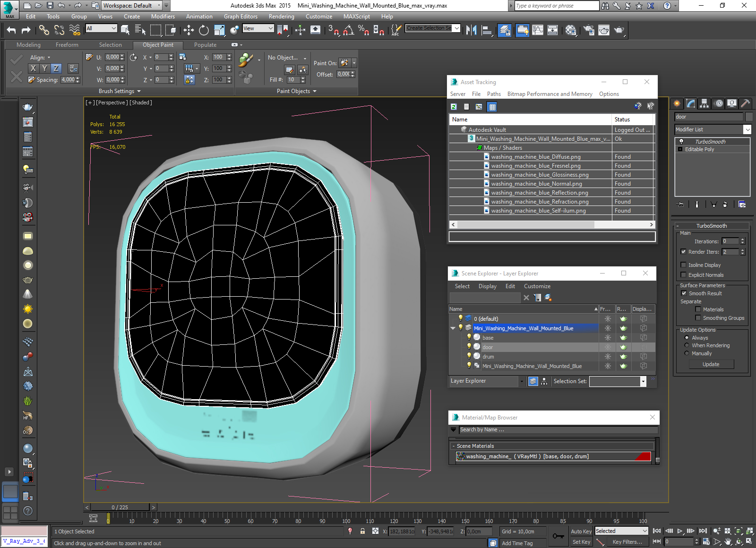Switch to the Freeform ribbon tab

coord(67,45)
